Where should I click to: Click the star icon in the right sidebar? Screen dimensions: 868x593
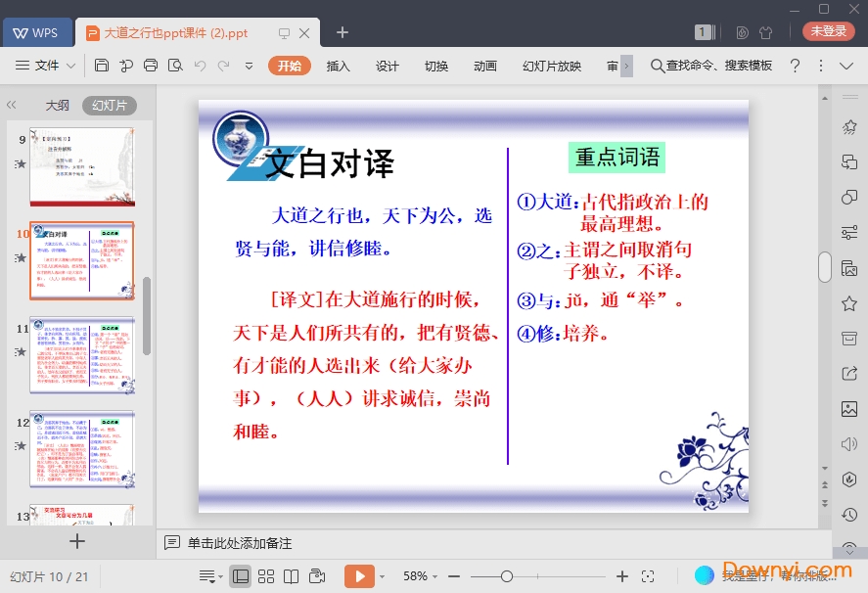tap(849, 304)
